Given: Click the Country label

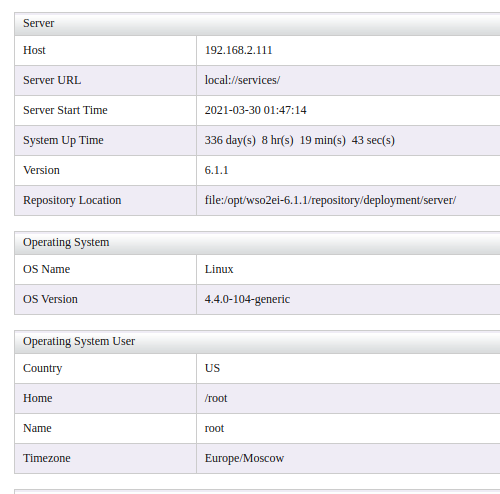Looking at the screenshot, I should pos(42,368).
